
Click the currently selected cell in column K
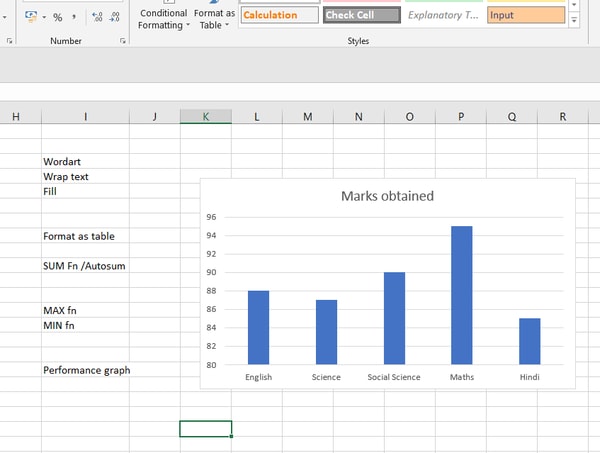coord(206,429)
